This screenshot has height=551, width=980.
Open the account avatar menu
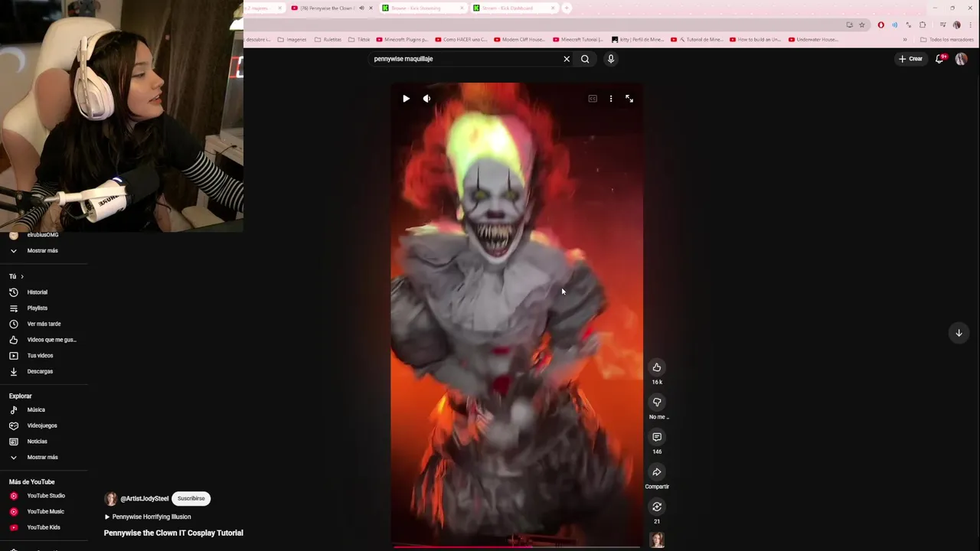(x=961, y=59)
